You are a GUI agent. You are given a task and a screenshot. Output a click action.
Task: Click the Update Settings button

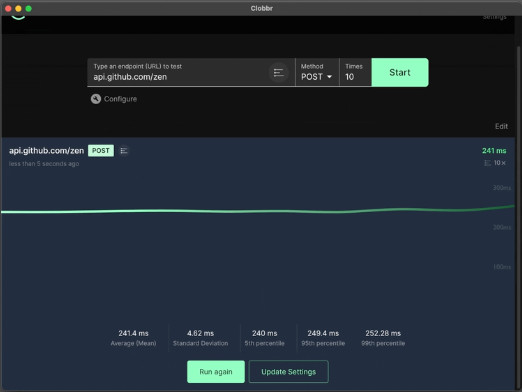(x=289, y=372)
